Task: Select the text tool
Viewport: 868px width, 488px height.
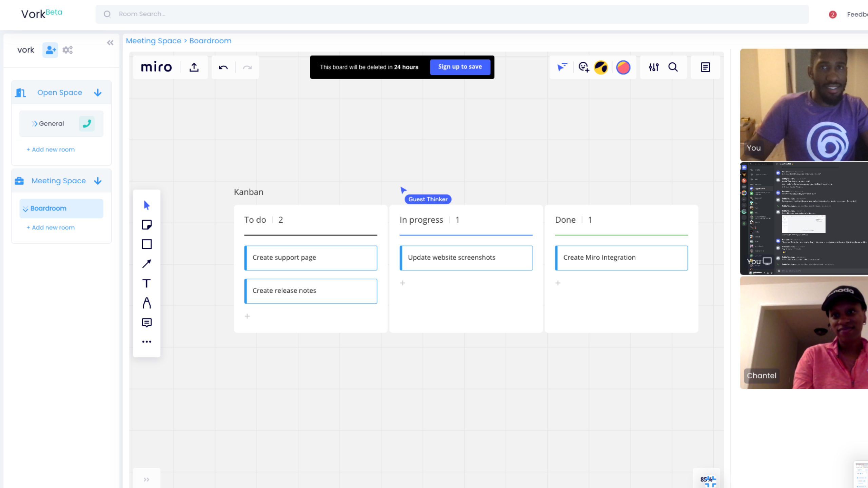Action: pyautogui.click(x=146, y=283)
